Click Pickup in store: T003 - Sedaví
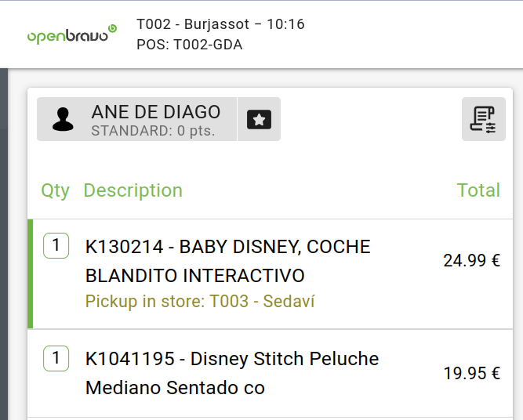This screenshot has height=420, width=523. click(x=200, y=302)
